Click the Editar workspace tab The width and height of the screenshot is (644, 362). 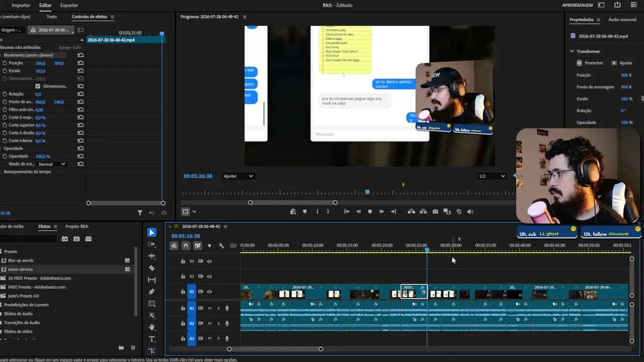(45, 5)
